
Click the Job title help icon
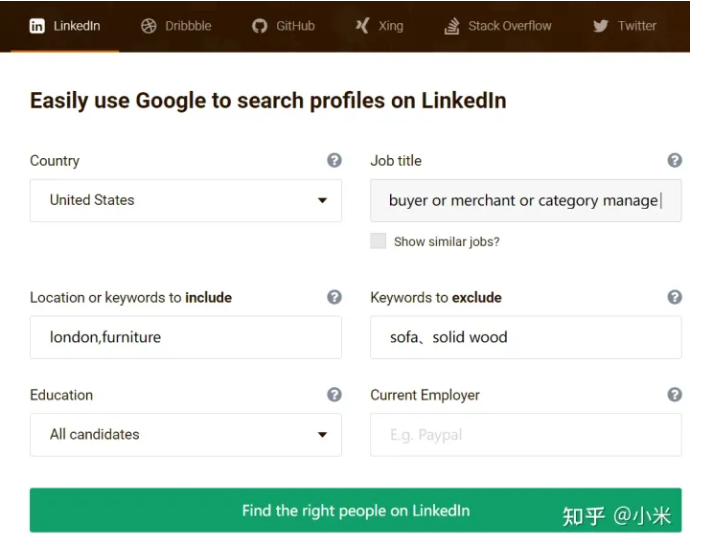pos(675,160)
